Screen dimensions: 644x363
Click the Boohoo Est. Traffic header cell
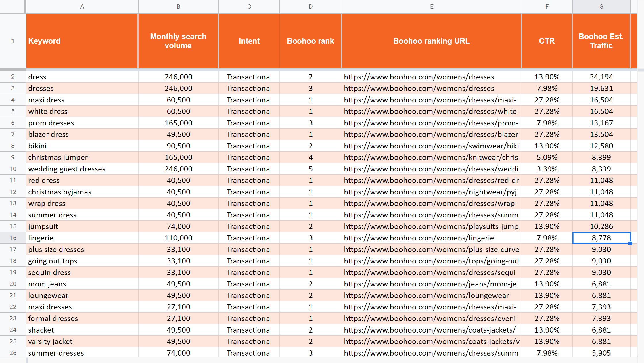click(601, 41)
